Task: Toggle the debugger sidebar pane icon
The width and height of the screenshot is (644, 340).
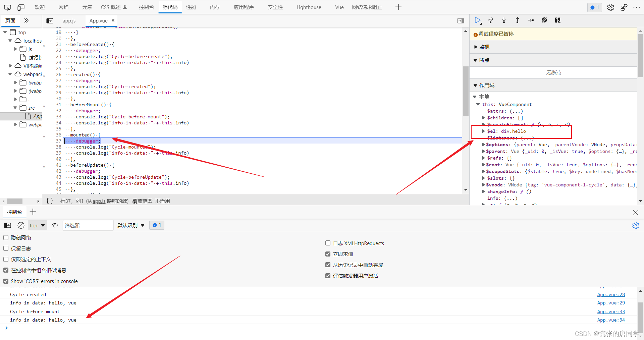Action: pyautogui.click(x=461, y=21)
